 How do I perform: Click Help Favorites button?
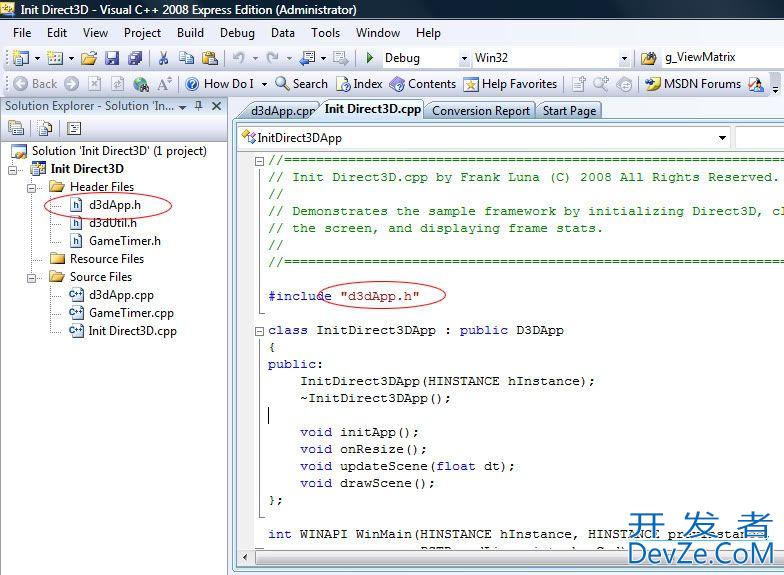(x=510, y=84)
